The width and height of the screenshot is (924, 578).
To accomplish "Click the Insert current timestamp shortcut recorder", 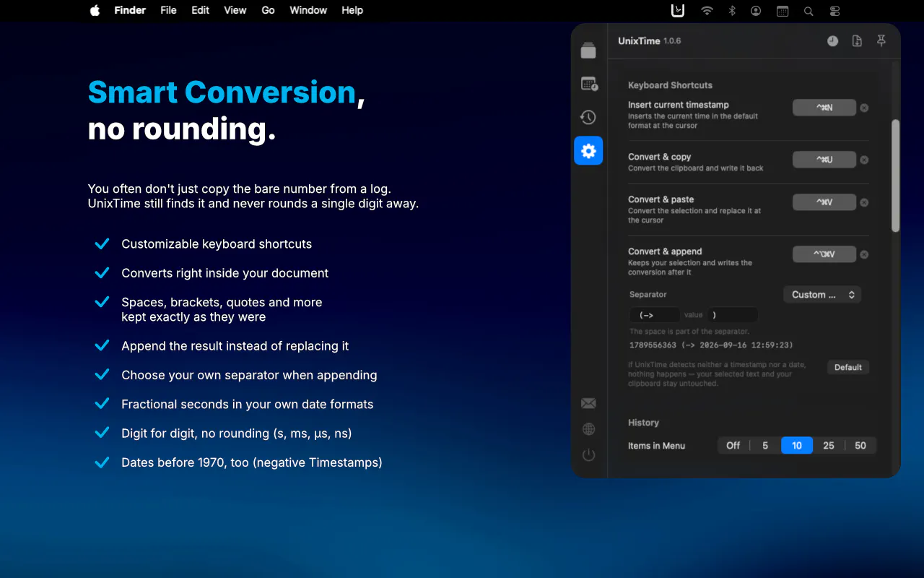I will pos(824,108).
